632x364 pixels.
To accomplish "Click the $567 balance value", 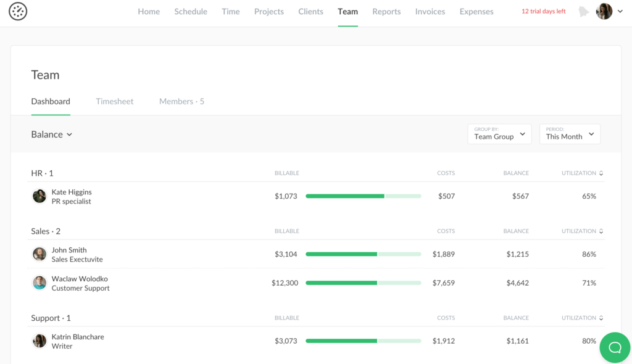I will coord(520,196).
